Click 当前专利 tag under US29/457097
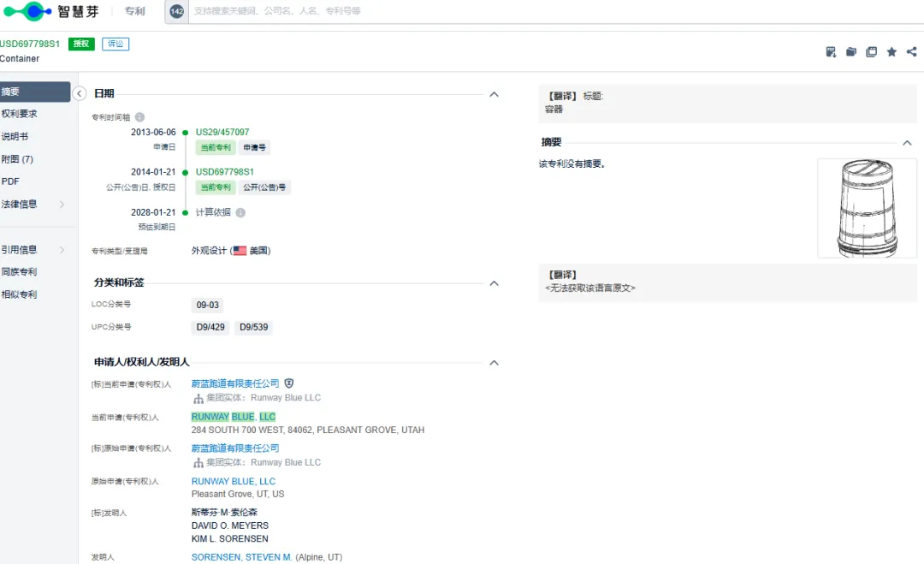The height and width of the screenshot is (564, 924). pyautogui.click(x=216, y=147)
